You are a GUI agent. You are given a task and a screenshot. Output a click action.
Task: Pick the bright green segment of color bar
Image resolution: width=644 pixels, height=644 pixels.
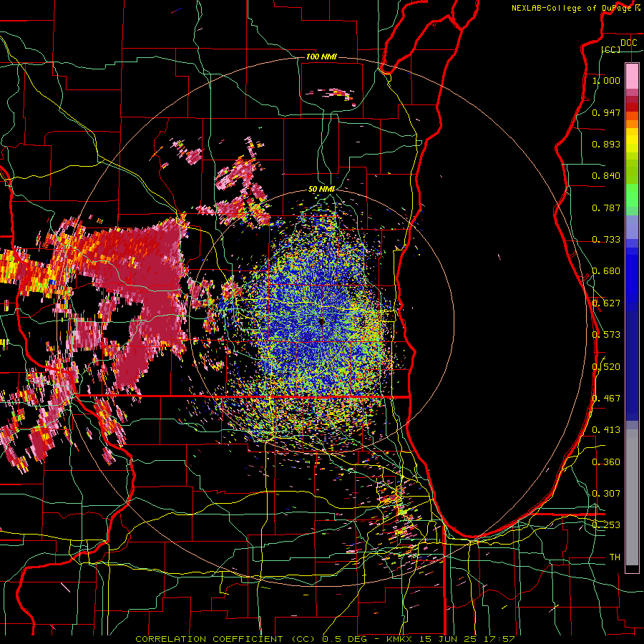tap(632, 195)
